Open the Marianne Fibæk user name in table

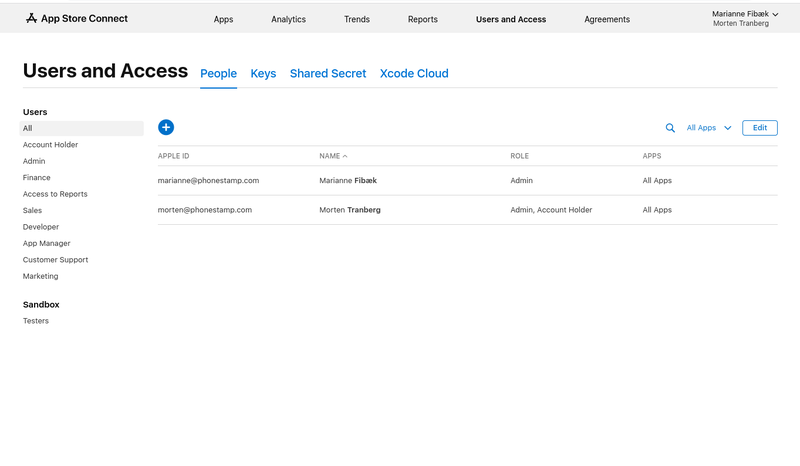pyautogui.click(x=348, y=180)
